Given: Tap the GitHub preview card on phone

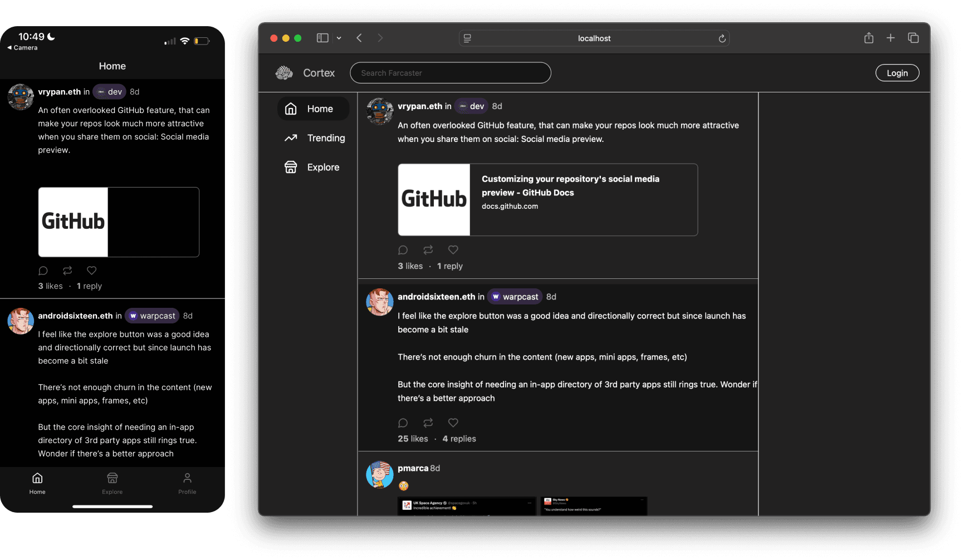Looking at the screenshot, I should tap(119, 222).
